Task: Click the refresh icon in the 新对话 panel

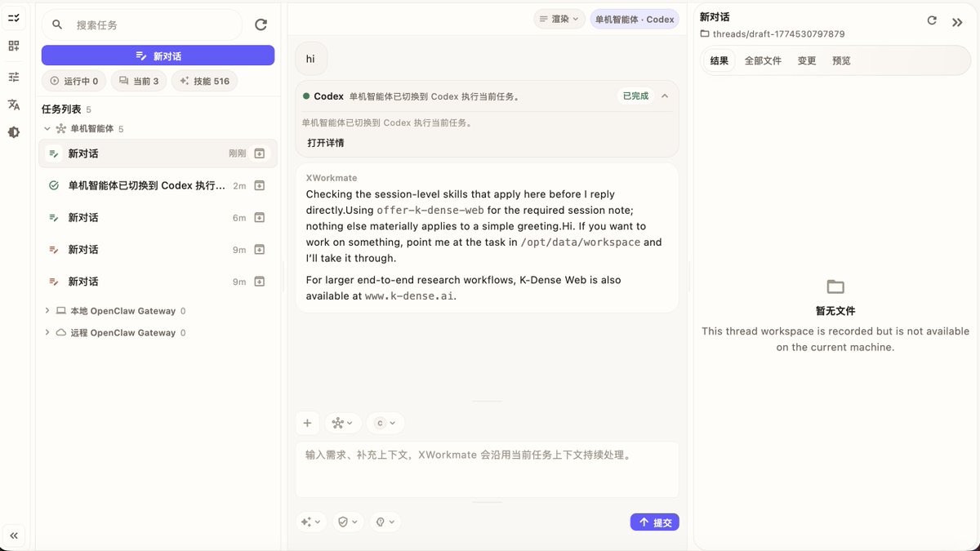Action: 932,21
